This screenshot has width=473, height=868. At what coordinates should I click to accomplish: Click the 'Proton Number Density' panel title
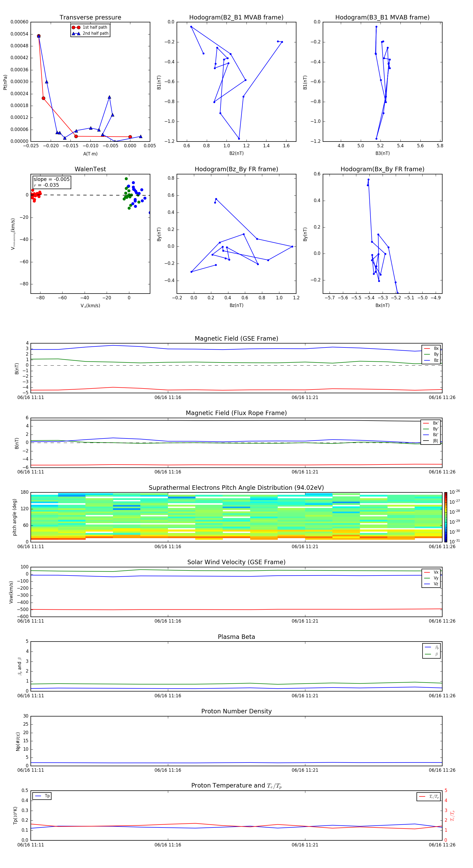coord(236,711)
